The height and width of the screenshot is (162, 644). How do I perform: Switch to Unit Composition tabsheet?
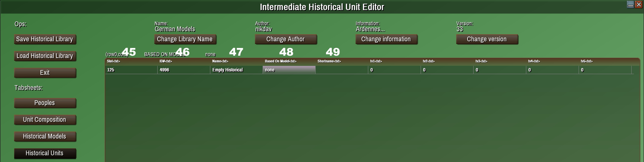coord(45,120)
